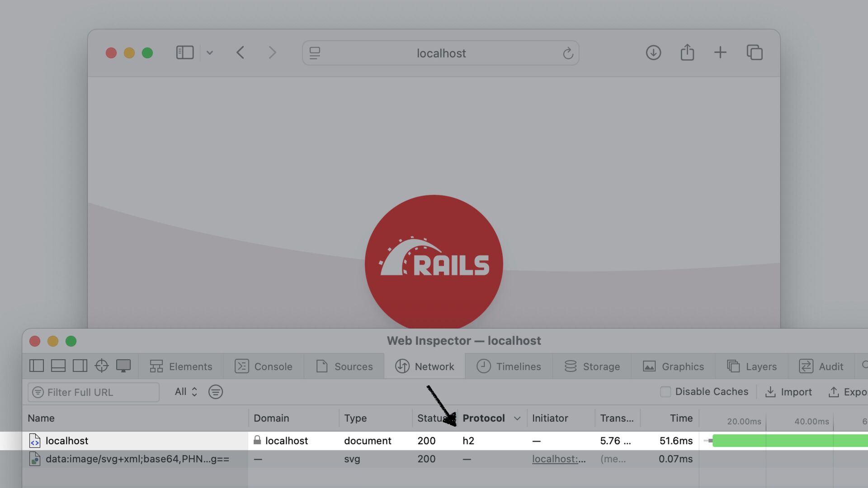
Task: Dock inspector to the left side
Action: coord(37,366)
